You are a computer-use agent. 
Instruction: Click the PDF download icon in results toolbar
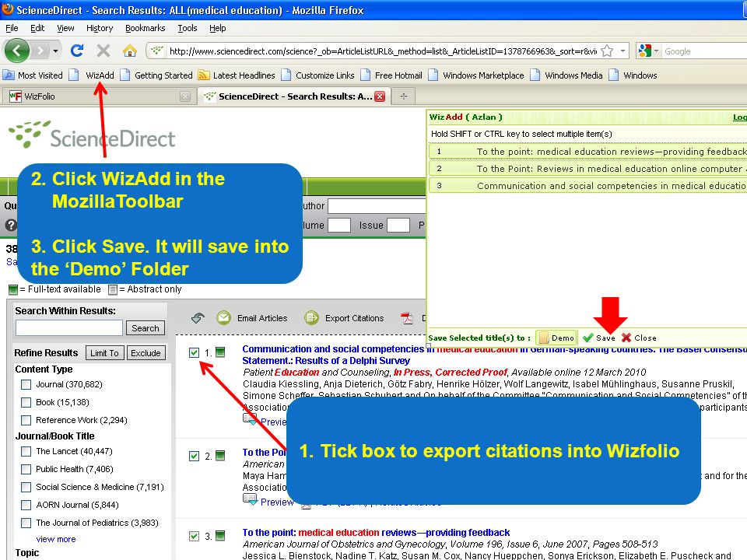click(406, 317)
